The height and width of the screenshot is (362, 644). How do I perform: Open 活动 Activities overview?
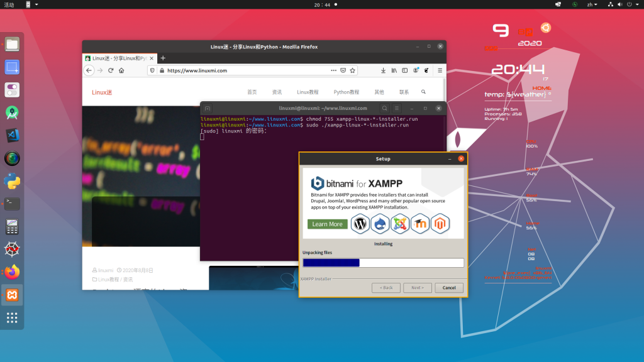(x=9, y=4)
